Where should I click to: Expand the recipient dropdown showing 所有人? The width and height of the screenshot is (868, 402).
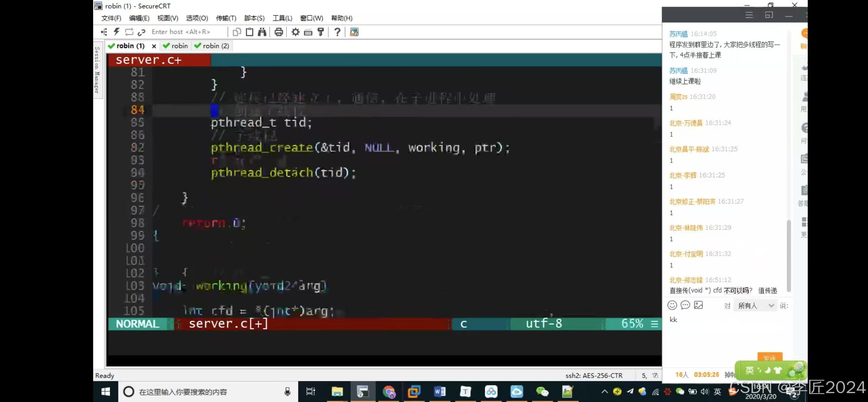coord(756,306)
